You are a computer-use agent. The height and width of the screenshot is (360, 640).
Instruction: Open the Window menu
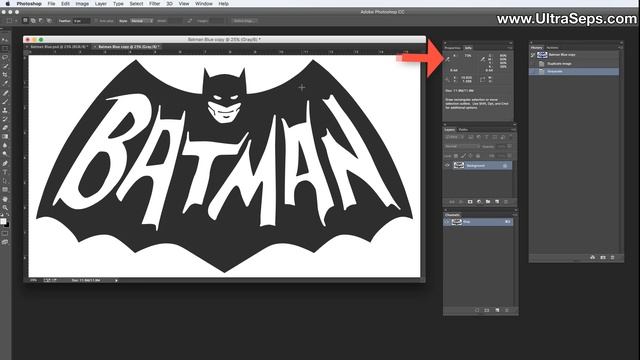pyautogui.click(x=204, y=3)
